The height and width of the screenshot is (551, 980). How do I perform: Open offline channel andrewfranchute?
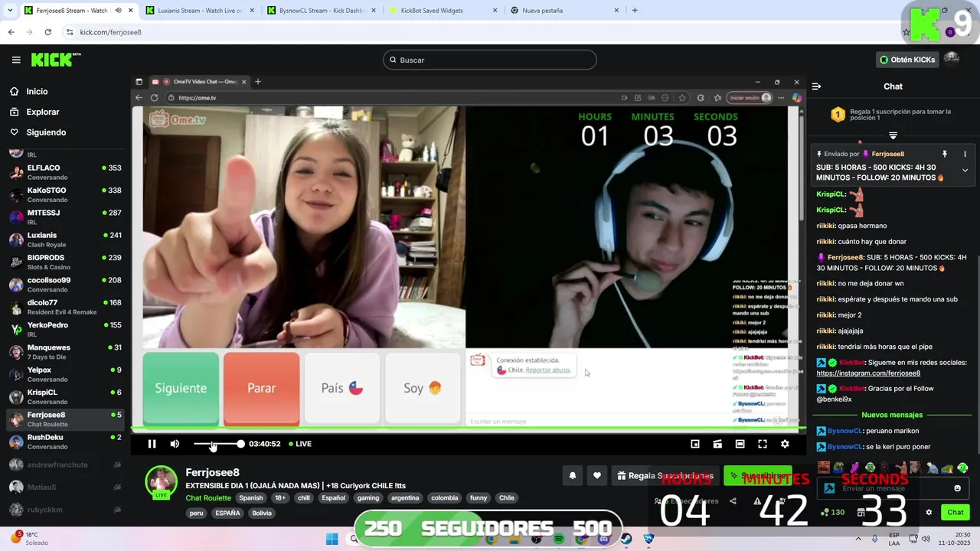pos(65,465)
